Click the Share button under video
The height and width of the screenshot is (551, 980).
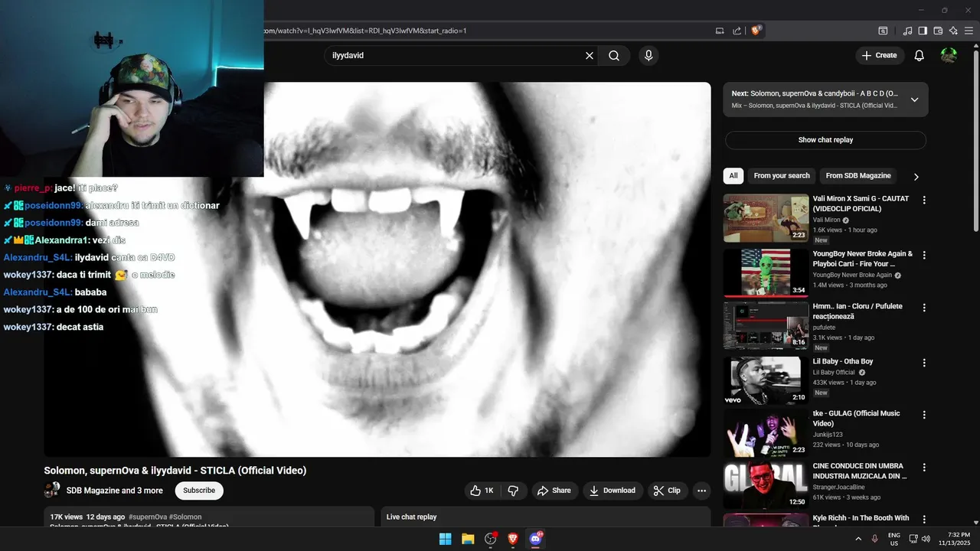(554, 491)
